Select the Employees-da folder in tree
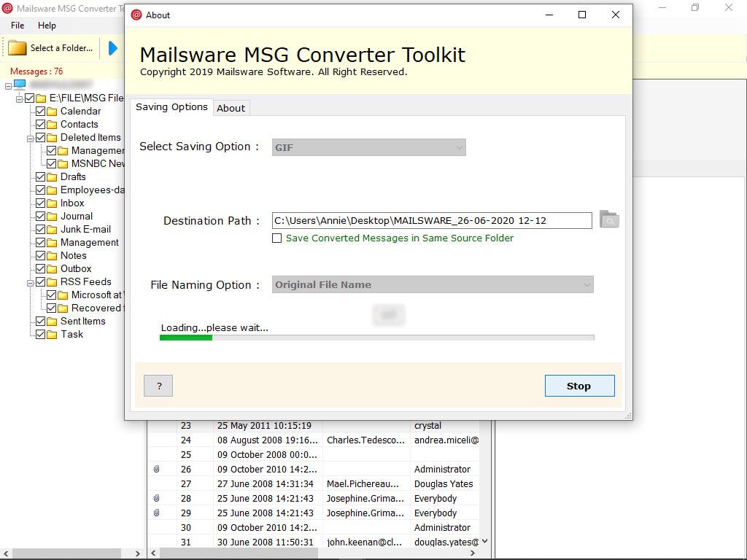The width and height of the screenshot is (747, 560). tap(92, 190)
